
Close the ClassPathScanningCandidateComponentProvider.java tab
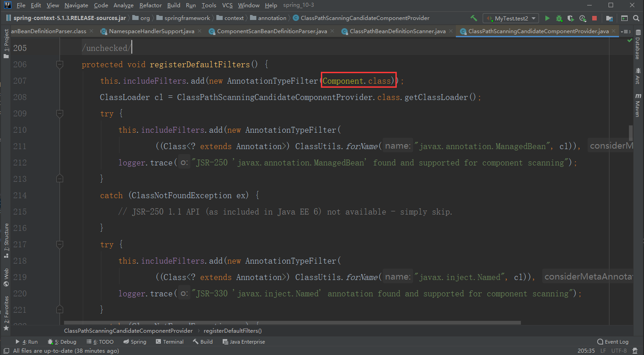614,31
